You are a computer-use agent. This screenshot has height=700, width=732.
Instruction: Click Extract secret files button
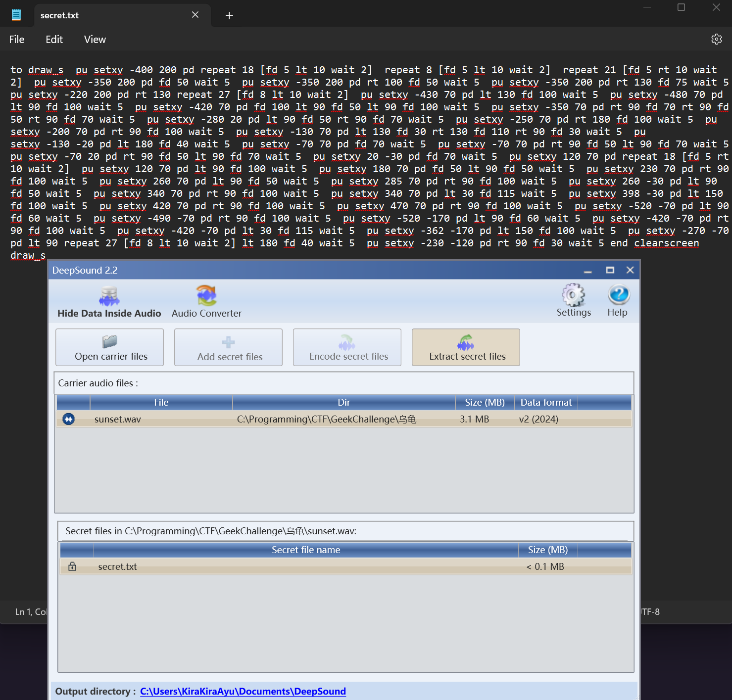(466, 347)
